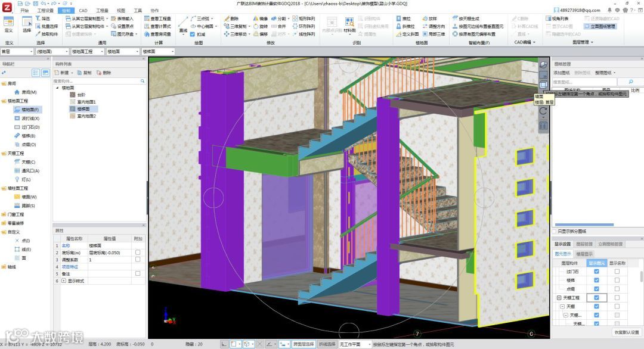Switch to the CAD ribbon tab

(83, 11)
